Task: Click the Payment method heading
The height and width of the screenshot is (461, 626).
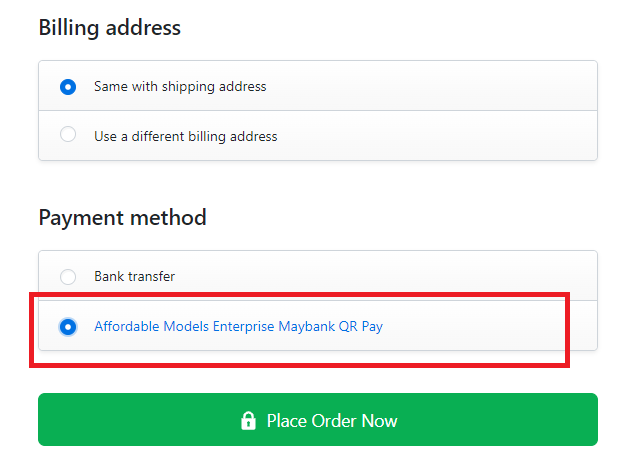Action: (123, 218)
